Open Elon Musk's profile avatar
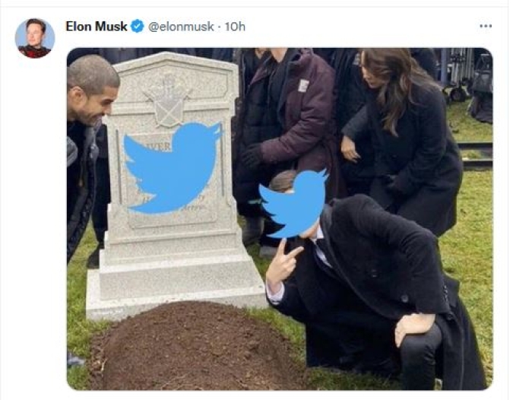 click(35, 38)
